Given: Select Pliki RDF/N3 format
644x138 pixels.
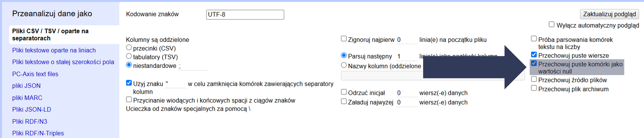Looking at the screenshot, I should [30, 122].
